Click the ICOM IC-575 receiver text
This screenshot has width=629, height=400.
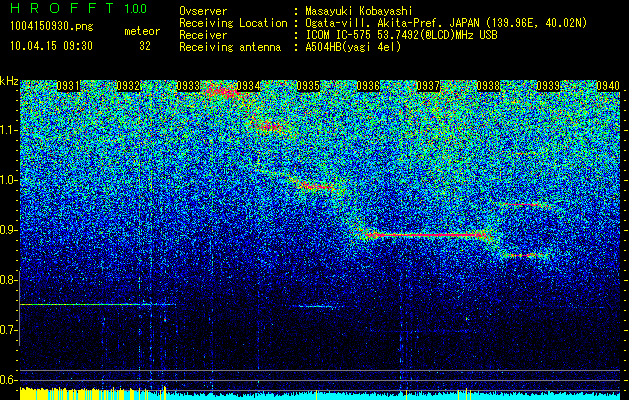pos(401,35)
